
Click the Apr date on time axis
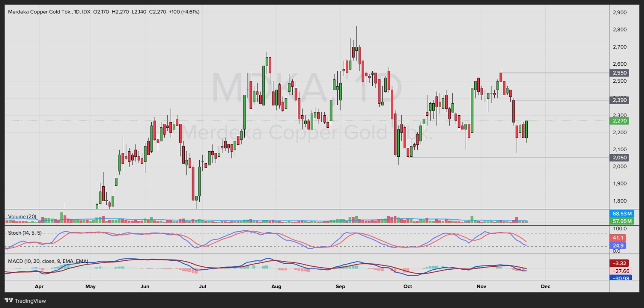39,287
